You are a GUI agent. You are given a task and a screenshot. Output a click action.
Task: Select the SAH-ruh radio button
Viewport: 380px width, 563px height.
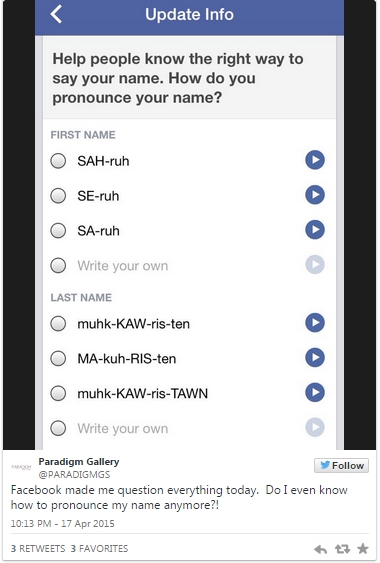(x=58, y=160)
